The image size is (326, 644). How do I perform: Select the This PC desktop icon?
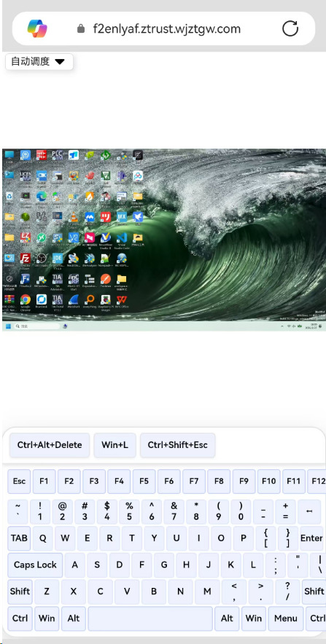(x=9, y=157)
